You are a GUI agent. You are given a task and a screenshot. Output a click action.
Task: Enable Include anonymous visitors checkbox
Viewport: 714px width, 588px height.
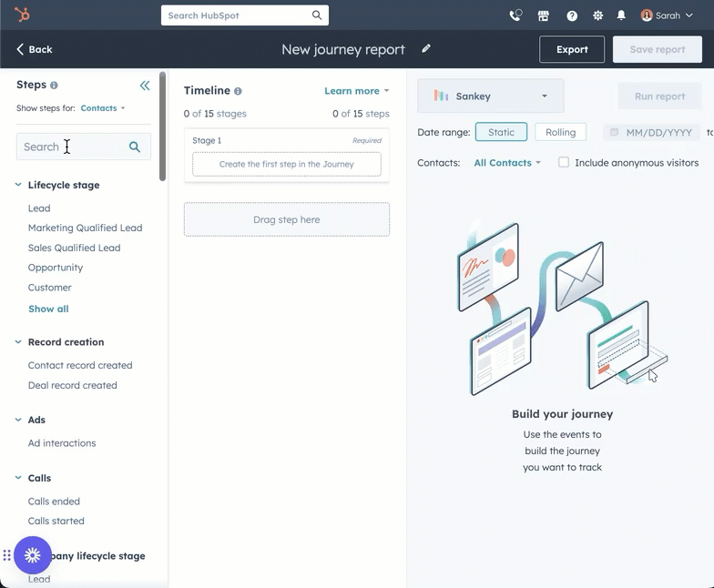coord(564,162)
